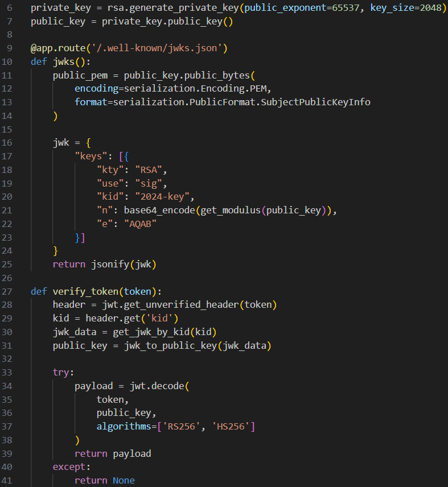The image size is (448, 487).
Task: Click 'private_key.public_key()' on line 7
Action: pos(167,22)
